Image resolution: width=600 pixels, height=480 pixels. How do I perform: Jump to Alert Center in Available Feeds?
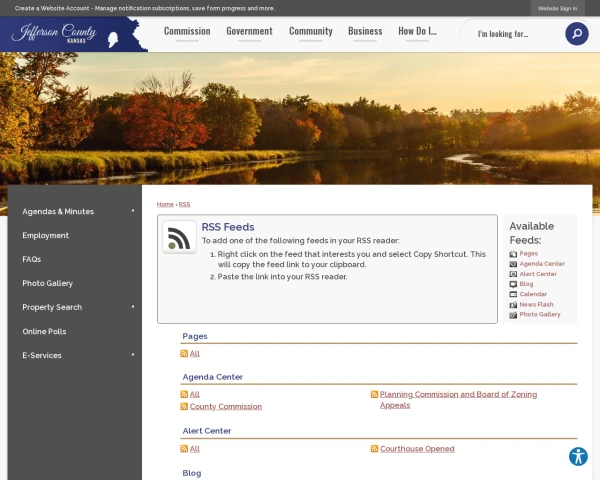point(538,274)
